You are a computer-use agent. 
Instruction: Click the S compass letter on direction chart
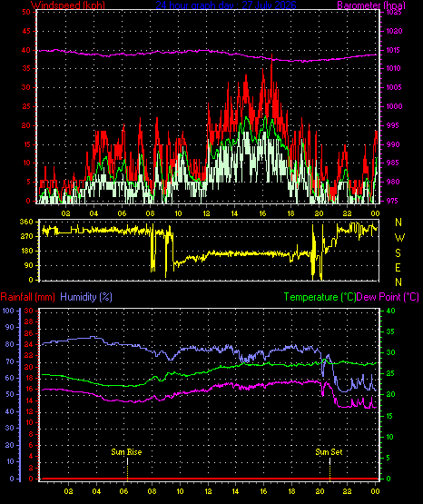(x=398, y=253)
